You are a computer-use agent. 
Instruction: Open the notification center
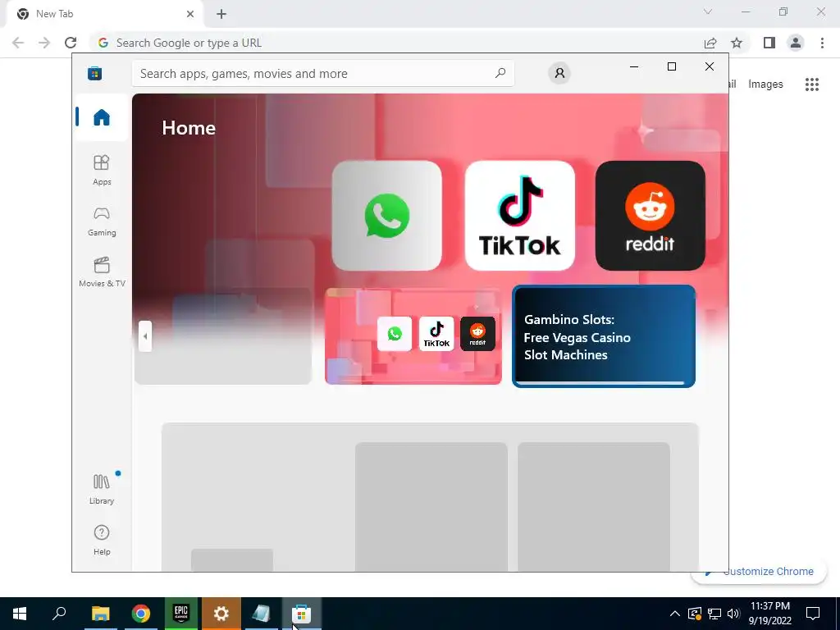813,614
